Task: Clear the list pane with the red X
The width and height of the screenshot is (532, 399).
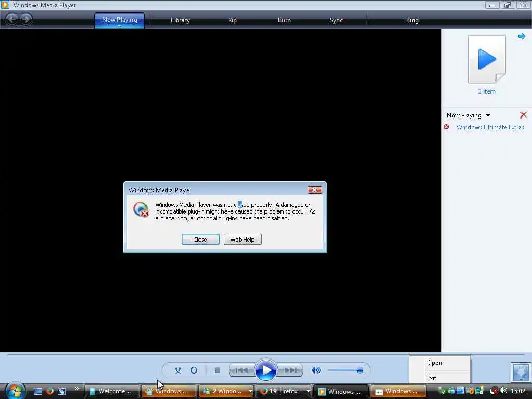Action: 523,115
